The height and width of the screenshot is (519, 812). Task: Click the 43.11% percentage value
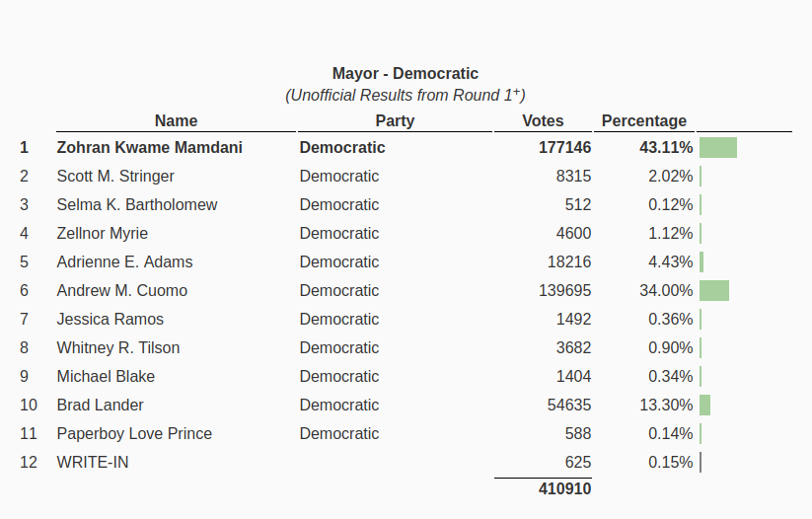(666, 148)
